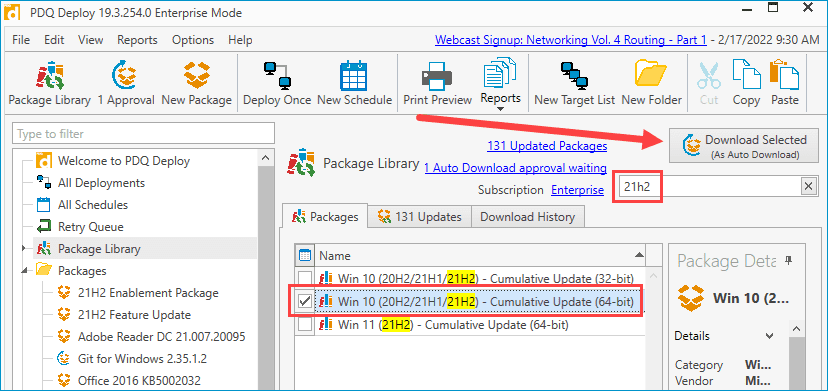Open the Webcast Signup link
Screen dimensions: 828x391
coord(571,40)
